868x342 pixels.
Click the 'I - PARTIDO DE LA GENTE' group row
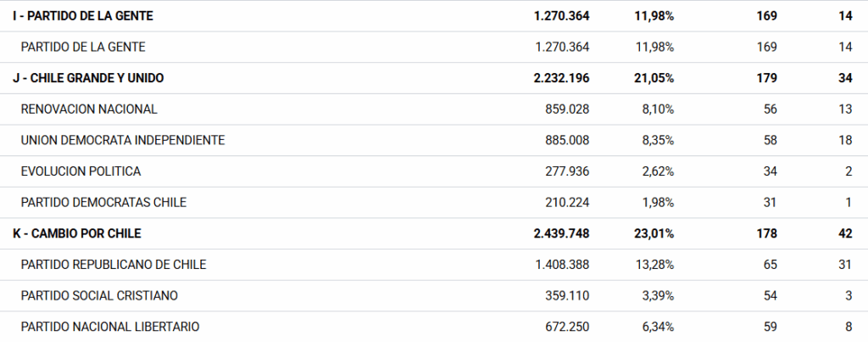(x=71, y=16)
